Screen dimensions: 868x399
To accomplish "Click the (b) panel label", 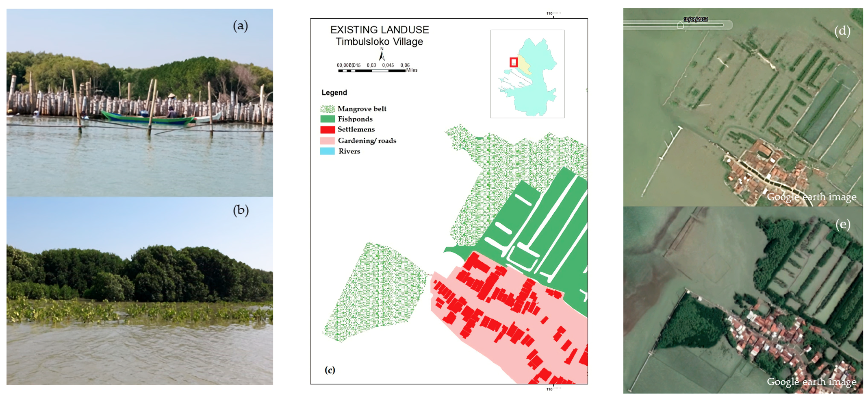I will 241,210.
